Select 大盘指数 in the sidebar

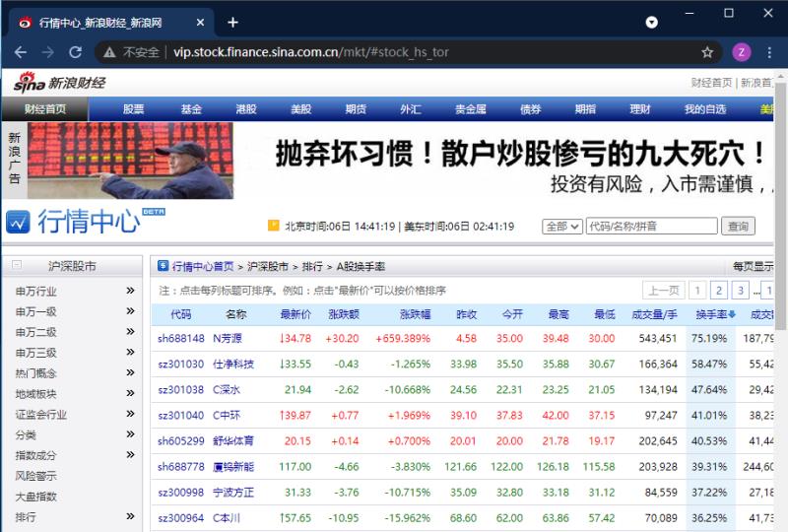(35, 496)
